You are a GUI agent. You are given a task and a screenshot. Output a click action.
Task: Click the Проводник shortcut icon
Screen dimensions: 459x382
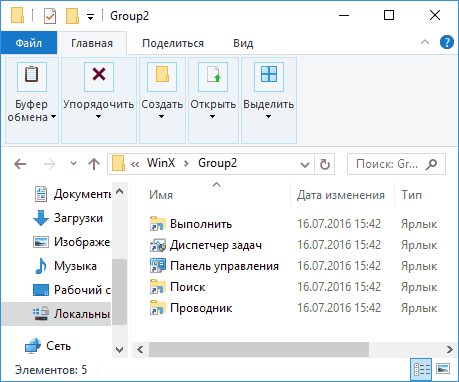(157, 308)
